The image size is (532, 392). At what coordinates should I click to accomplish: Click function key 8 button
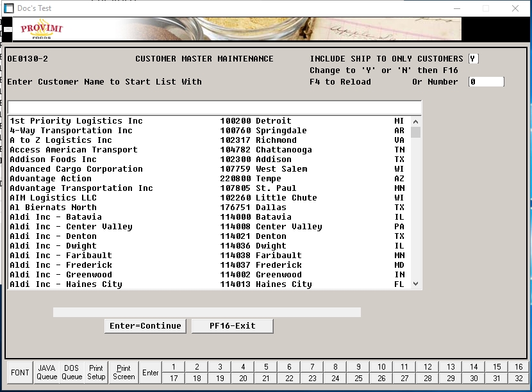(x=335, y=367)
